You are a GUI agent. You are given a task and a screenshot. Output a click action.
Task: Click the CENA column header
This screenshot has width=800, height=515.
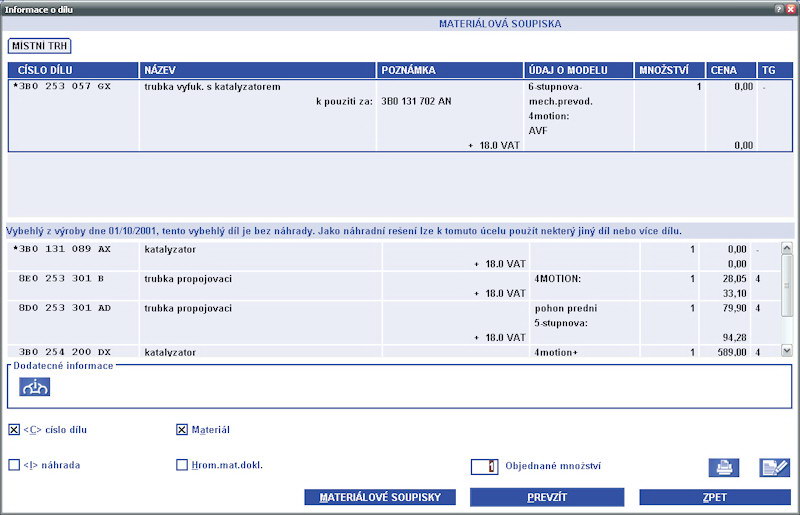click(x=730, y=71)
